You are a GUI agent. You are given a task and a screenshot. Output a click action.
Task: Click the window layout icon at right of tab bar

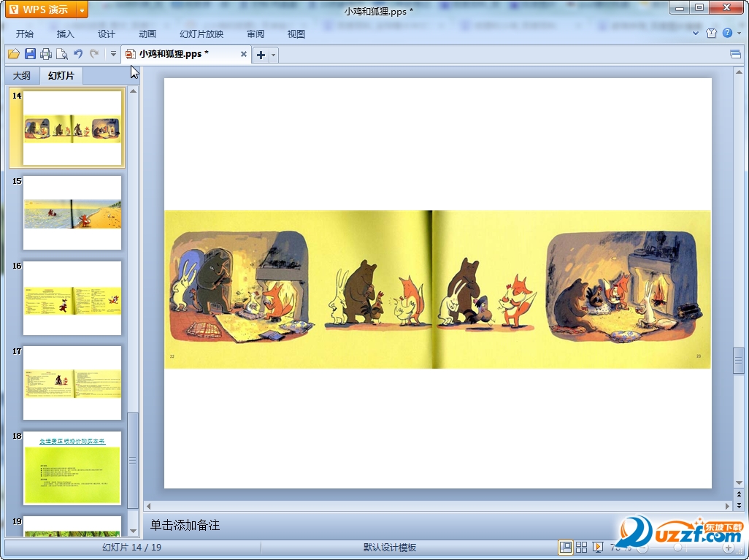(736, 54)
